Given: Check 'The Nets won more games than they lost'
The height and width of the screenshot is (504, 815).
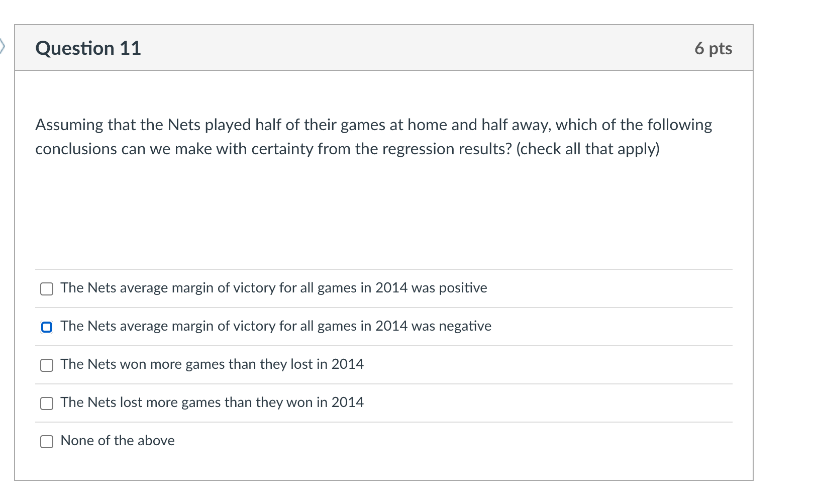Looking at the screenshot, I should pyautogui.click(x=46, y=365).
